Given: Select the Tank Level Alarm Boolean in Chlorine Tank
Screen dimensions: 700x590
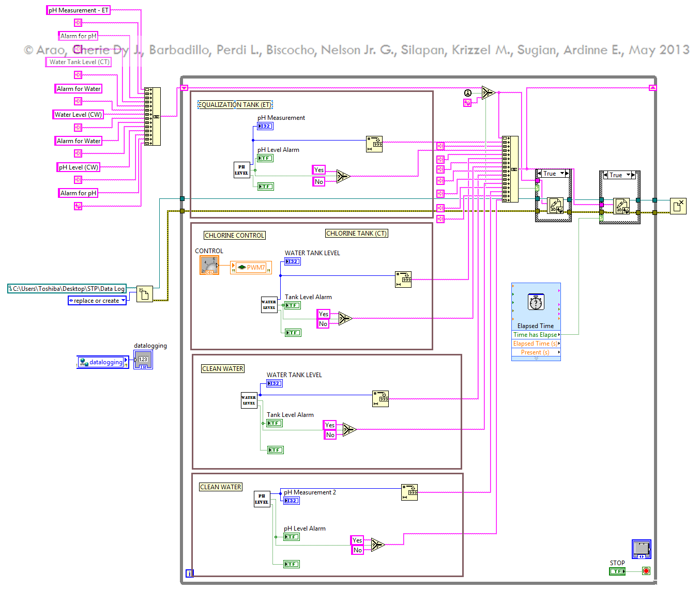Looking at the screenshot, I should pyautogui.click(x=293, y=305).
